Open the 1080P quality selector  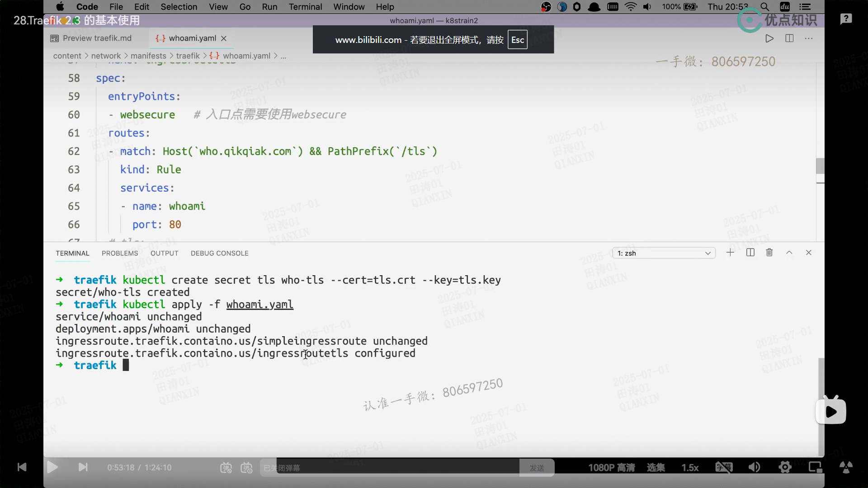pos(611,468)
